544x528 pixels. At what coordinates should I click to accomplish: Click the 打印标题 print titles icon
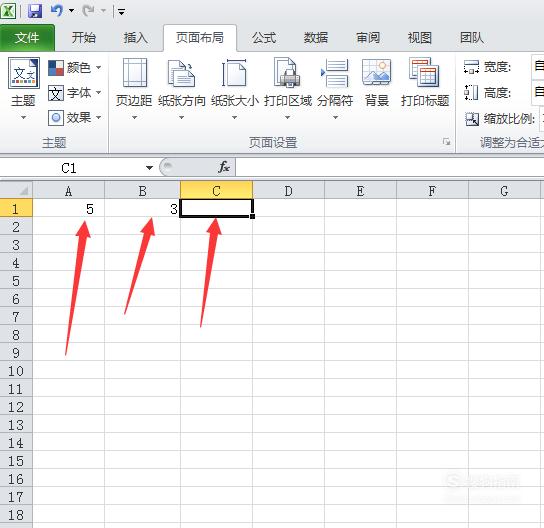click(424, 73)
